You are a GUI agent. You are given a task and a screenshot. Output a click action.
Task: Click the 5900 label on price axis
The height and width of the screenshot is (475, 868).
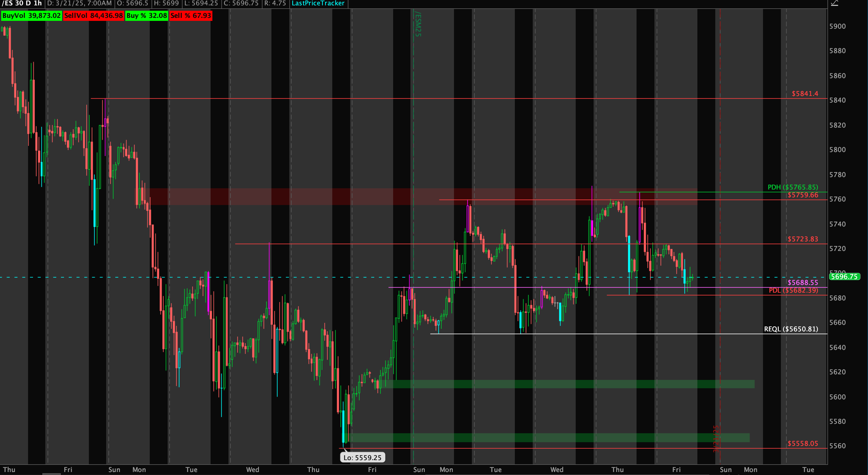(x=837, y=26)
